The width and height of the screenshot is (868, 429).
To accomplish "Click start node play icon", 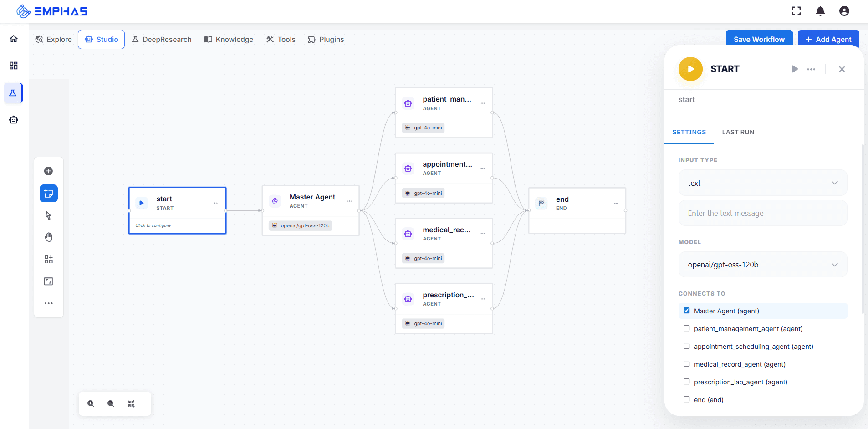I will click(142, 203).
